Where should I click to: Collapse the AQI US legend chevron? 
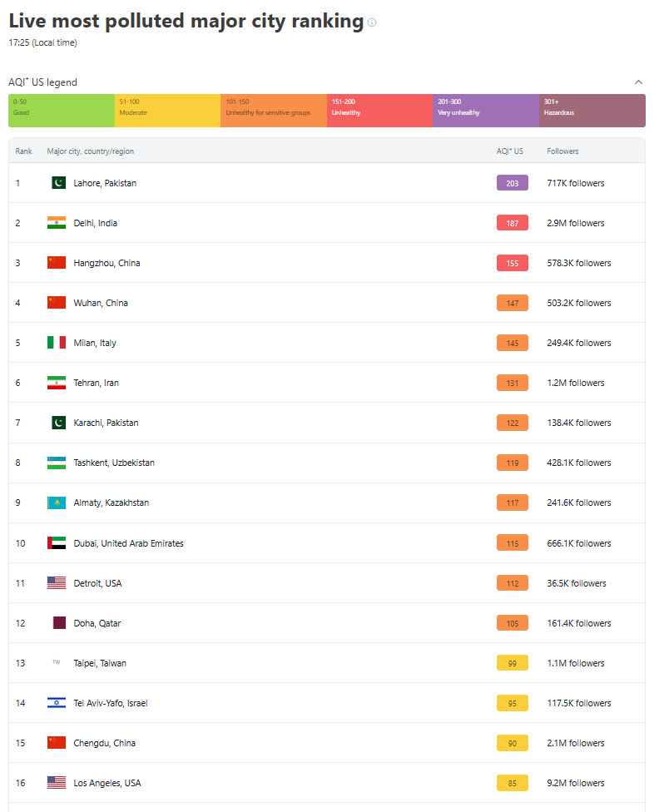638,82
